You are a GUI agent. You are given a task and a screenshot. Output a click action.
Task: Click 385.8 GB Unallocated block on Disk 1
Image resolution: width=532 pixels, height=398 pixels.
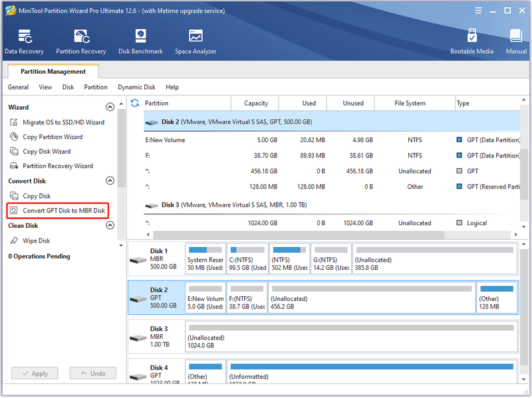coord(435,258)
